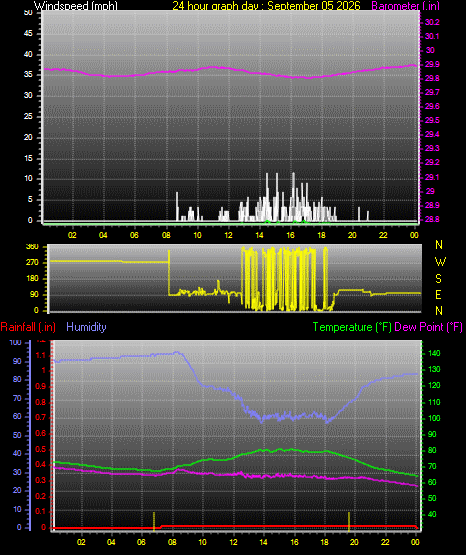Click the '80' temperature axis value
The image size is (466, 555).
[x=432, y=450]
